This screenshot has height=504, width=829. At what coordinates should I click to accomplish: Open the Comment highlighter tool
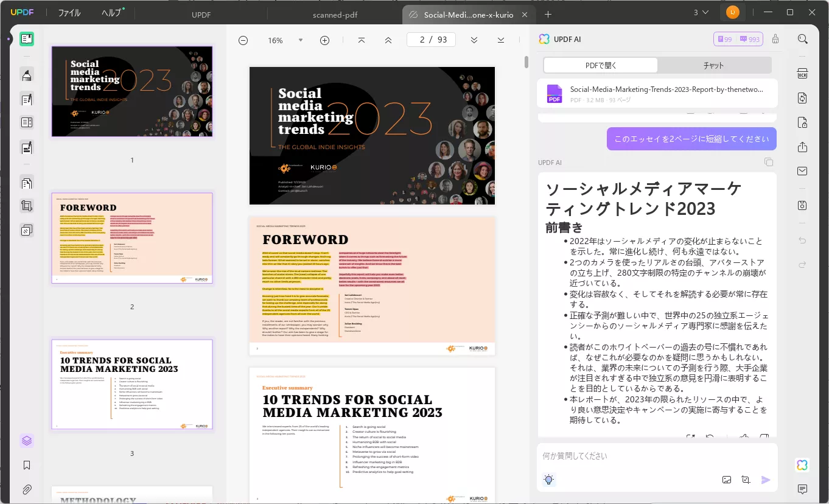click(26, 75)
